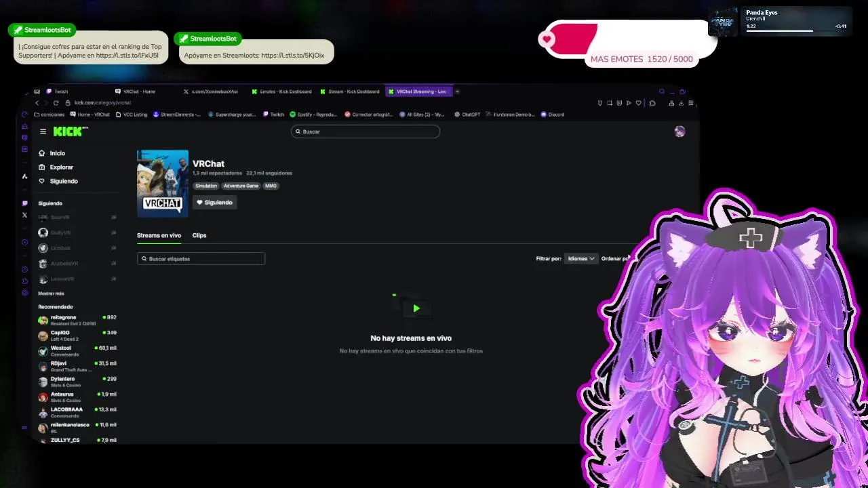Open the StreamElements bookmark
This screenshot has width=868, height=488.
(176, 115)
